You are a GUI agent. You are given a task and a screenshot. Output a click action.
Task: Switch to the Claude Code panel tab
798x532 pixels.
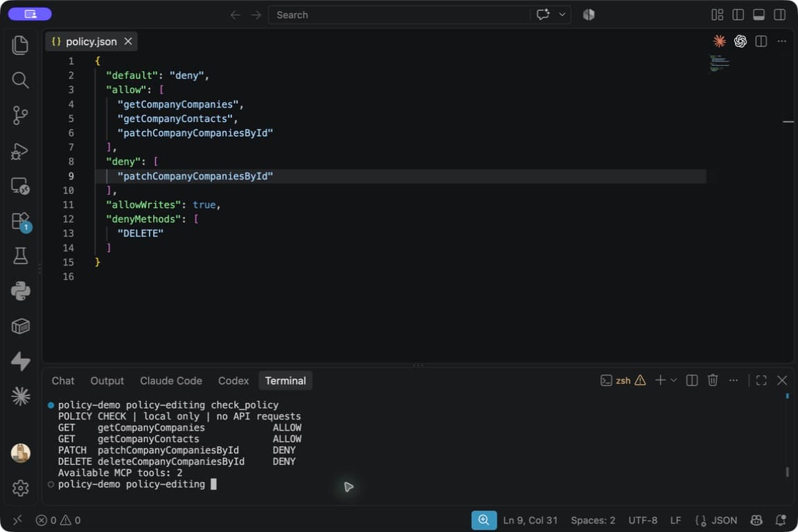(171, 381)
